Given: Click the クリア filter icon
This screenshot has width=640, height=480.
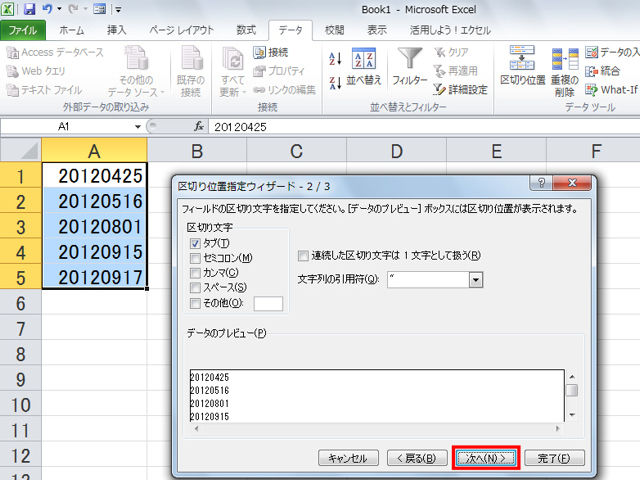Looking at the screenshot, I should [440, 52].
